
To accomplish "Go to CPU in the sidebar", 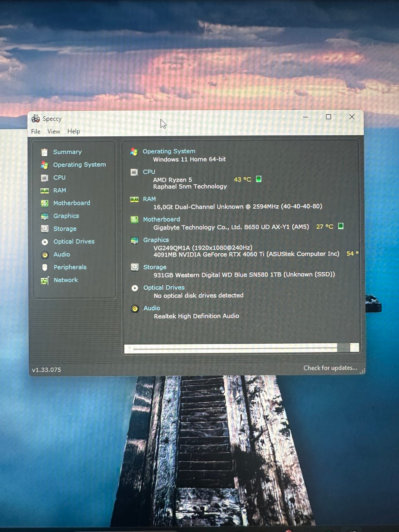I will point(59,177).
